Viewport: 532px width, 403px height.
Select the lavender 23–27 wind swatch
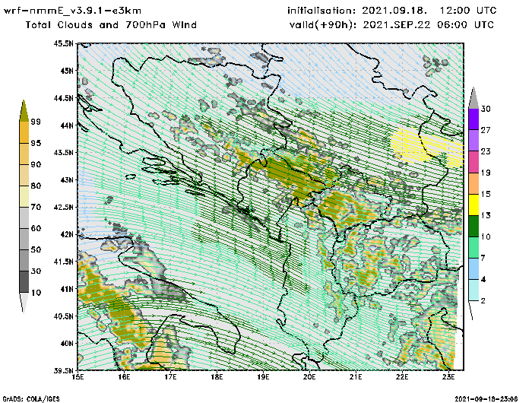(473, 141)
